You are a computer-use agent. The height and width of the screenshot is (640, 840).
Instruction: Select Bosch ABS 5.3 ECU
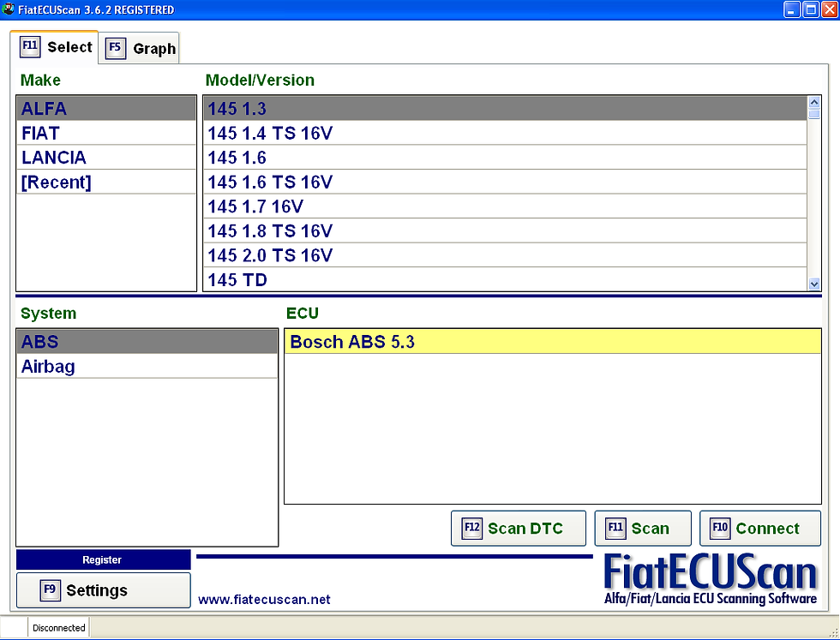coord(552,342)
